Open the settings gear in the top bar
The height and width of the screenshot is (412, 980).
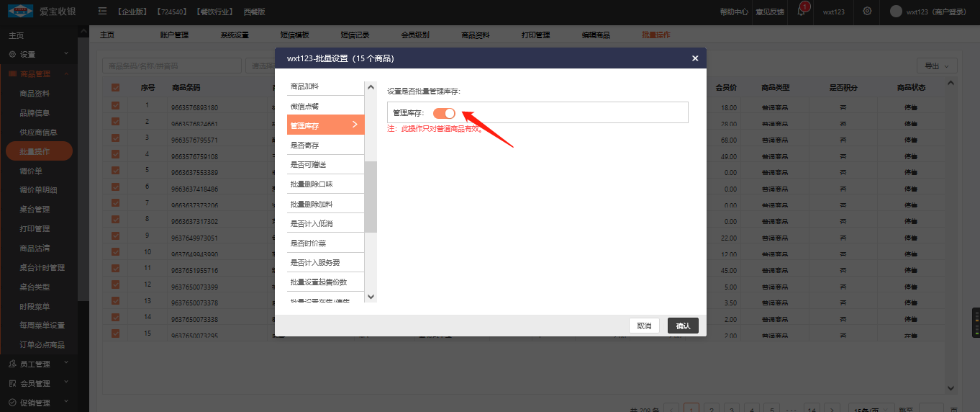(x=867, y=12)
